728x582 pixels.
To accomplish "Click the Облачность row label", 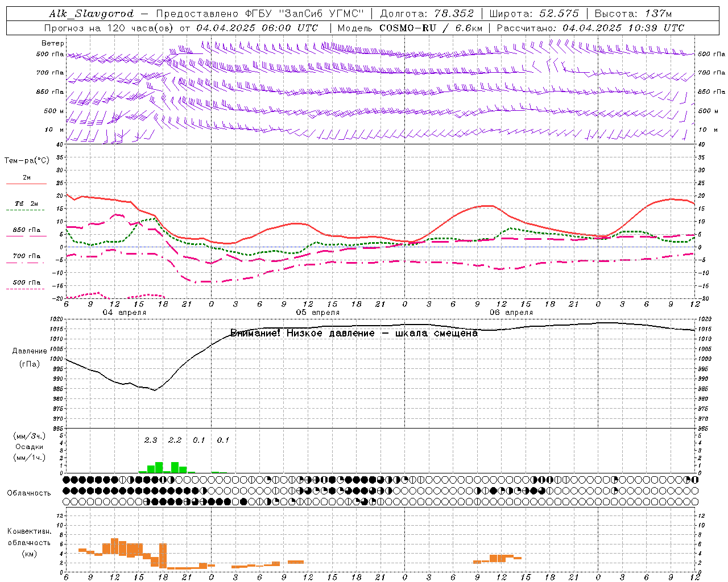I will point(29,493).
